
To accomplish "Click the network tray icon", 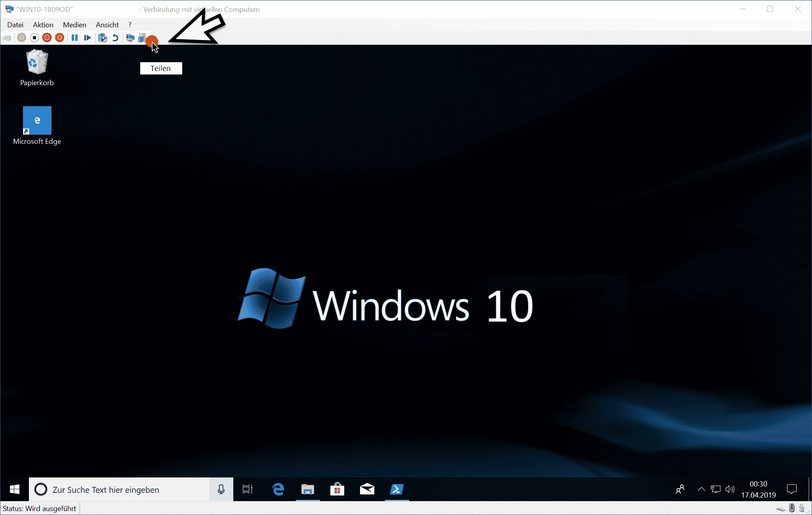I will pos(715,489).
